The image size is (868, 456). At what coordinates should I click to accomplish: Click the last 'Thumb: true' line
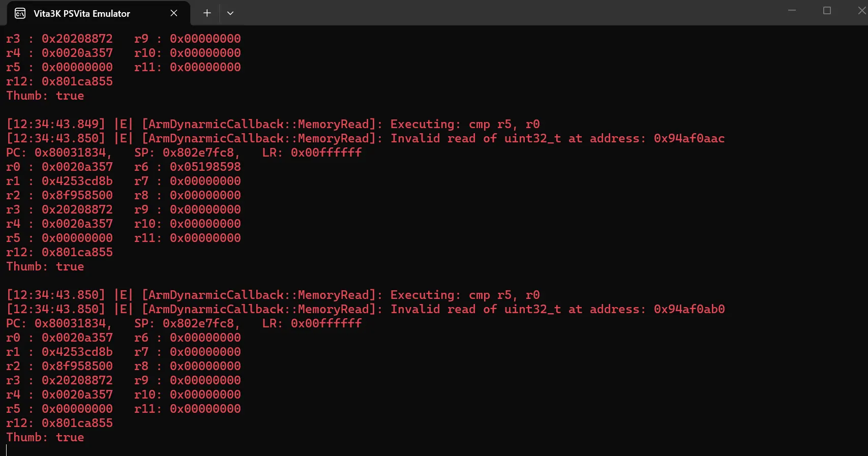click(x=45, y=437)
